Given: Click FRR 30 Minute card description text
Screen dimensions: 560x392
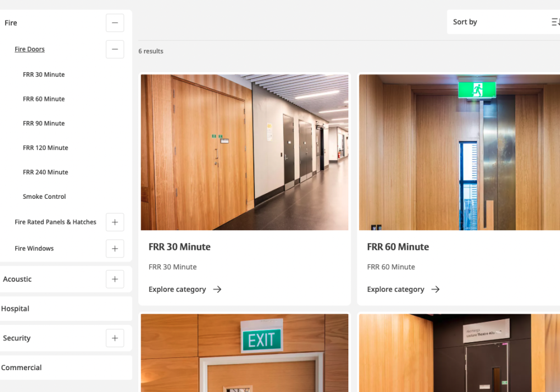Looking at the screenshot, I should tap(172, 267).
